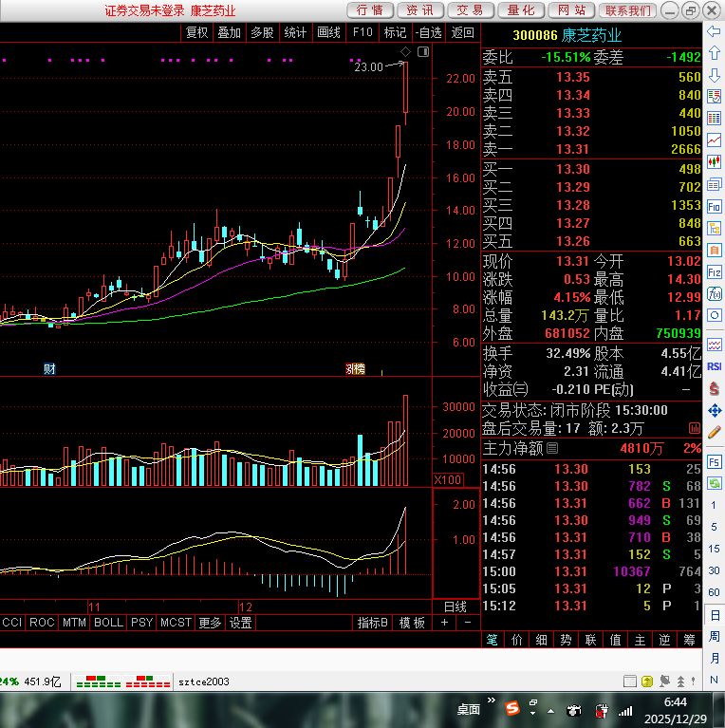Open the 日线 period selector

455,607
